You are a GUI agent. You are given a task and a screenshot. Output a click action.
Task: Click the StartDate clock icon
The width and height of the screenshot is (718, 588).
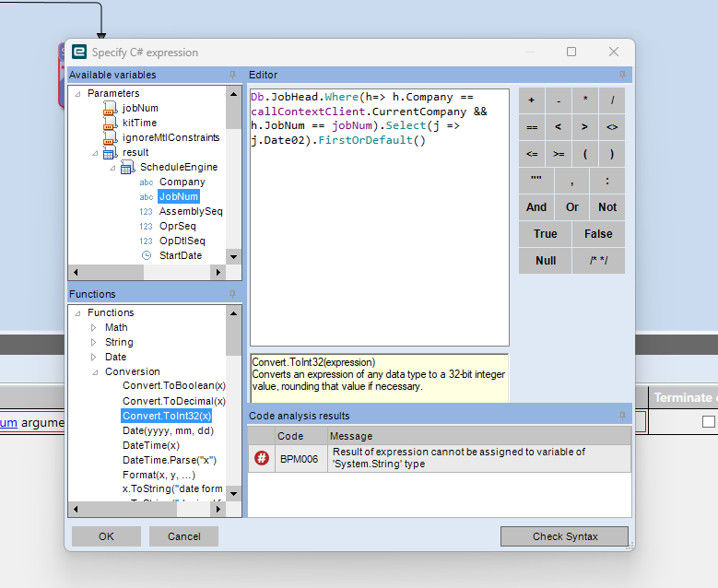146,255
